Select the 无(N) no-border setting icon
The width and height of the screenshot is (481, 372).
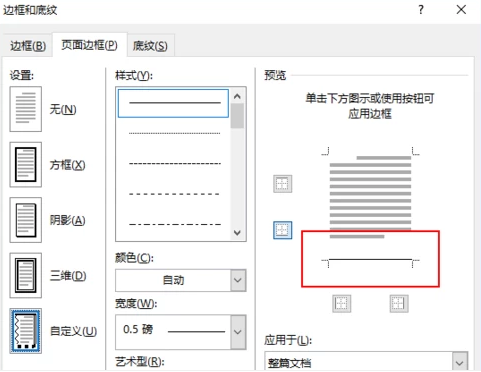pos(26,109)
